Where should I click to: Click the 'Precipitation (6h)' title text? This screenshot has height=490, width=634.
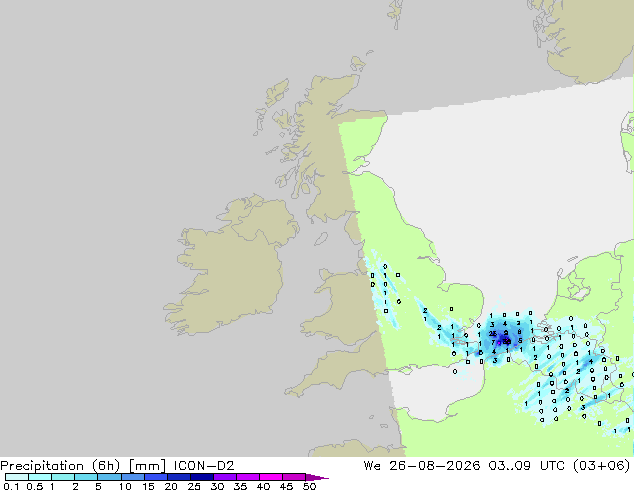pyautogui.click(x=60, y=466)
